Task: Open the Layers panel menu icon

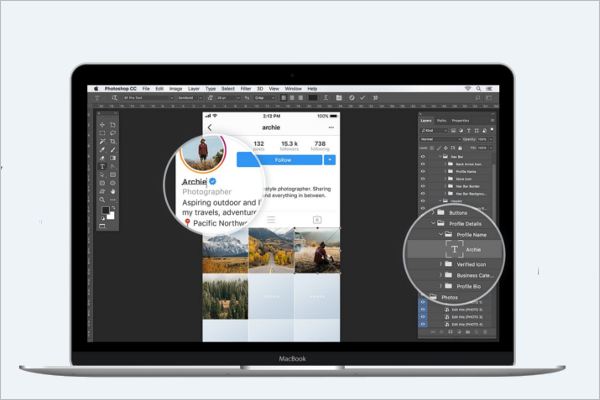Action: coord(492,121)
